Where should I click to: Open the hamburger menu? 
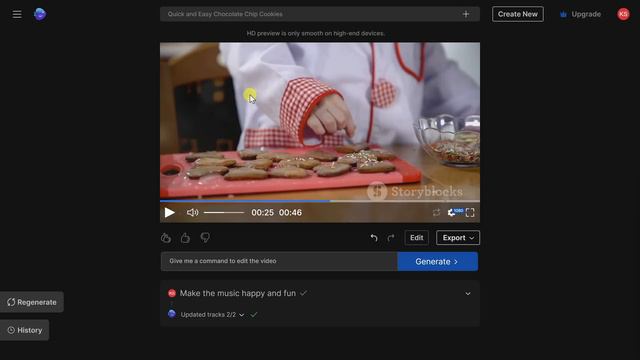click(17, 14)
